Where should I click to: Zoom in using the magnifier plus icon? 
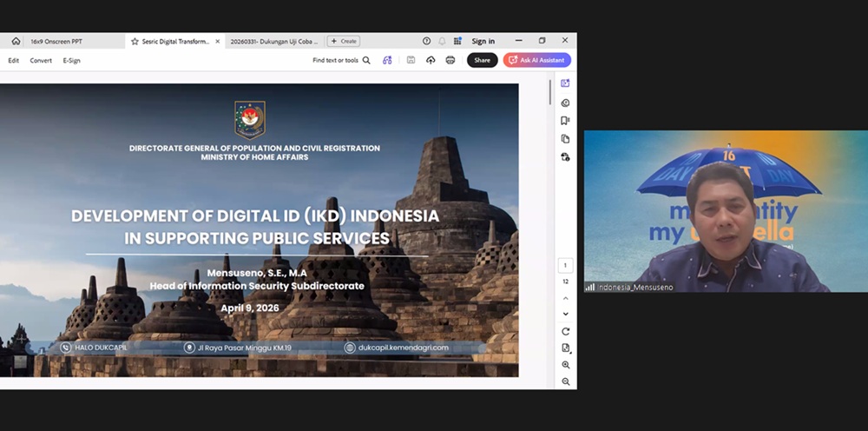coord(566,365)
